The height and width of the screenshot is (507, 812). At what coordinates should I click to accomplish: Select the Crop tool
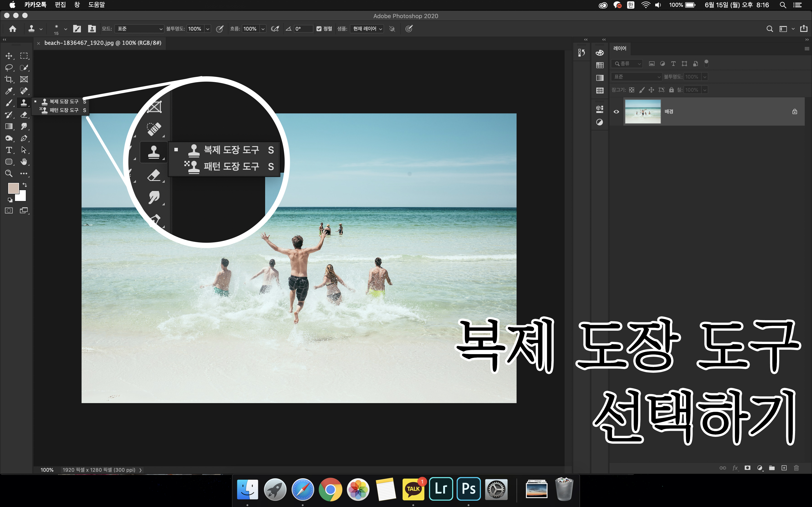click(x=9, y=79)
